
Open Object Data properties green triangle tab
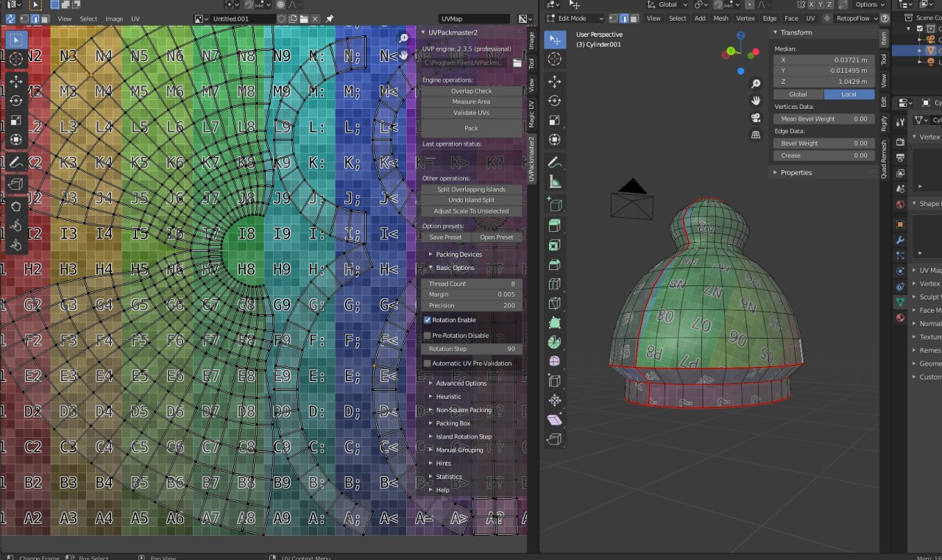point(900,302)
